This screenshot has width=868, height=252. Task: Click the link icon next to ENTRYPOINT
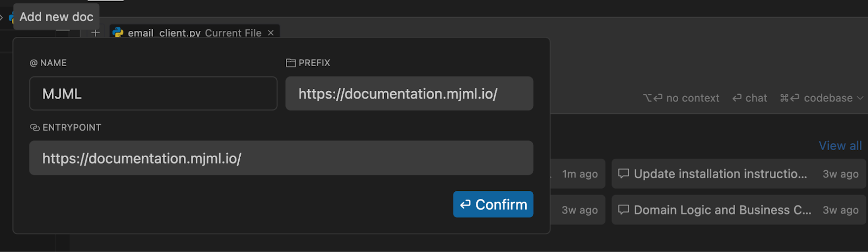[x=35, y=128]
